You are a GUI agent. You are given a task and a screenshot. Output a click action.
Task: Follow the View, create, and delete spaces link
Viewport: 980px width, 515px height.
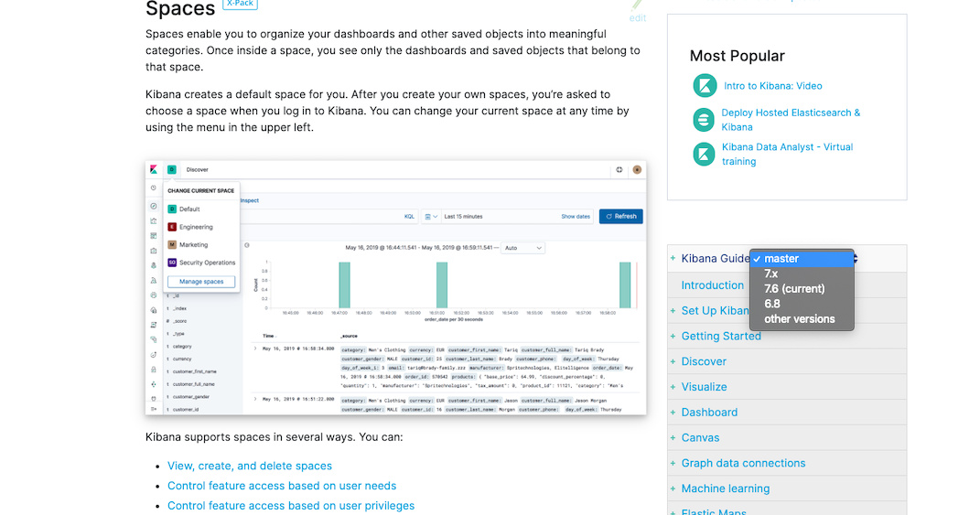pyautogui.click(x=250, y=466)
